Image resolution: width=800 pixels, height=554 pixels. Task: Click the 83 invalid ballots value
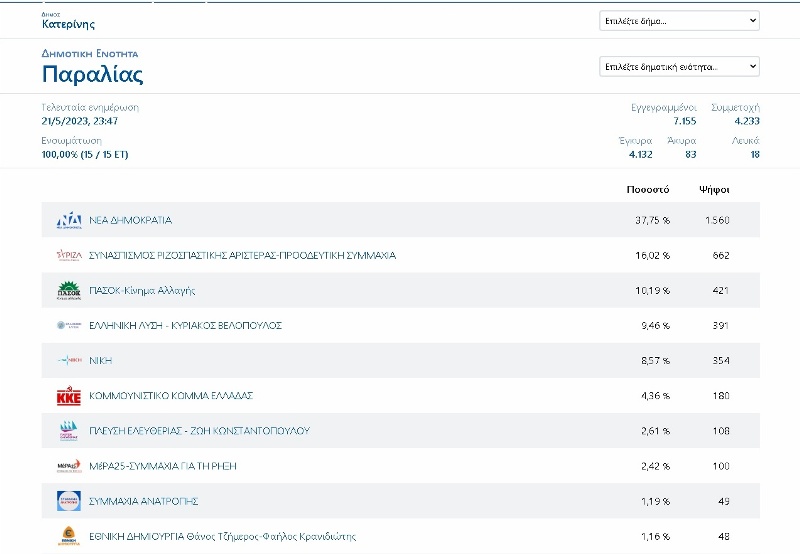pyautogui.click(x=691, y=154)
